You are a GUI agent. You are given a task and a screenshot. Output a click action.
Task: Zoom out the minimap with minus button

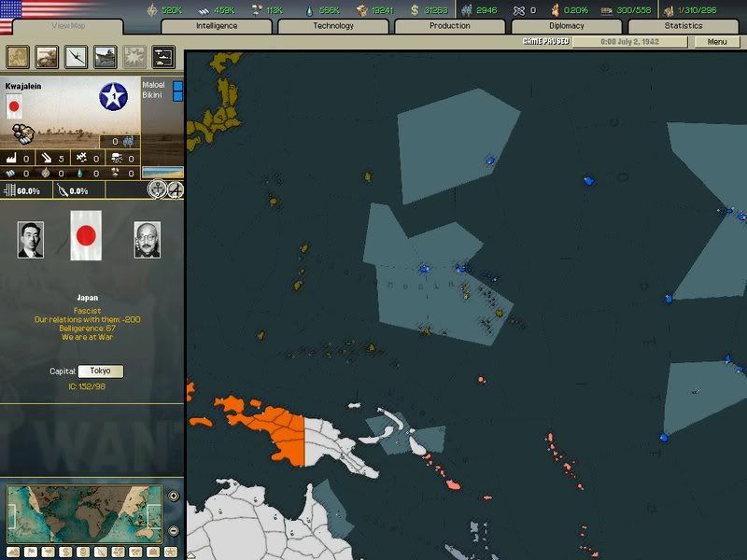[x=174, y=531]
